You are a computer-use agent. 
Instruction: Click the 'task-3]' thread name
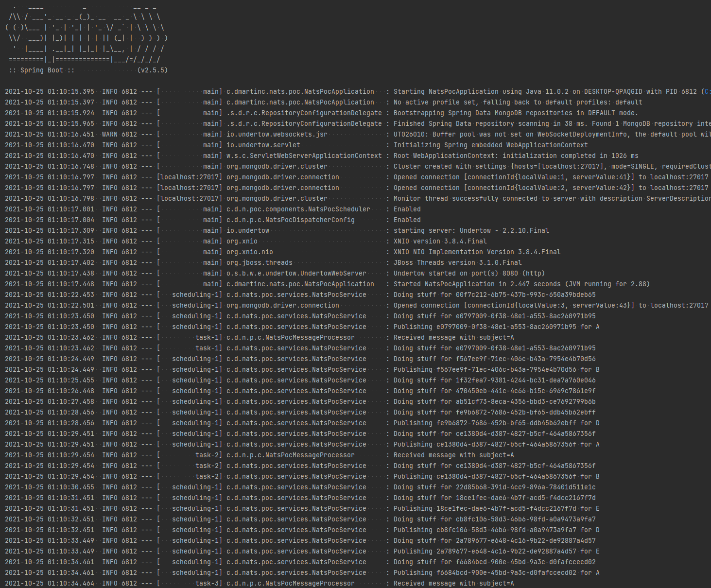click(x=209, y=584)
